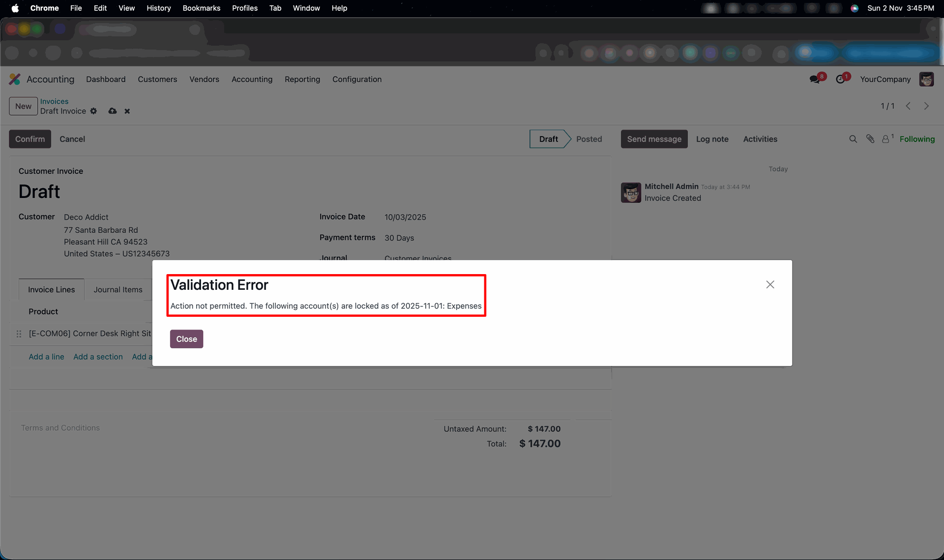Open the Customers menu
The height and width of the screenshot is (560, 944).
click(157, 79)
